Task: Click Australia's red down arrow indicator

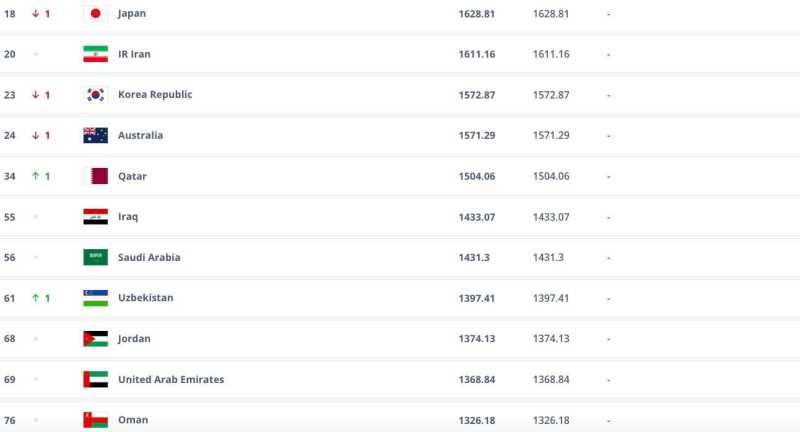Action: click(x=35, y=135)
